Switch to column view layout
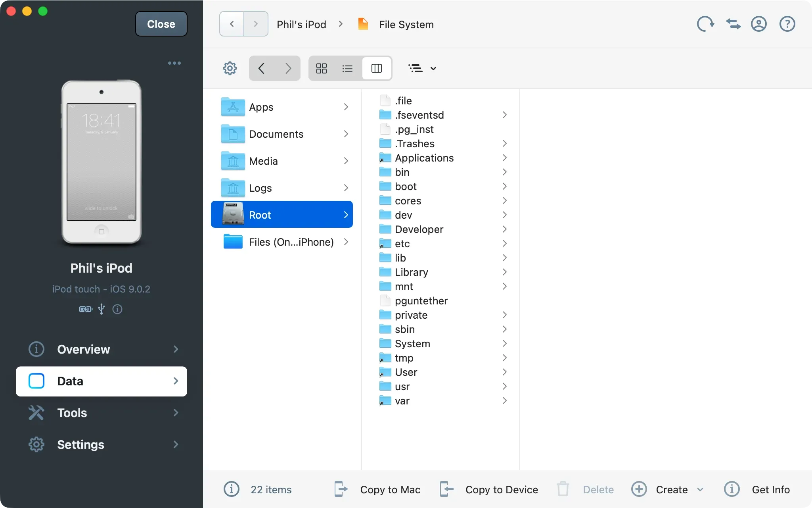The image size is (812, 508). click(377, 68)
